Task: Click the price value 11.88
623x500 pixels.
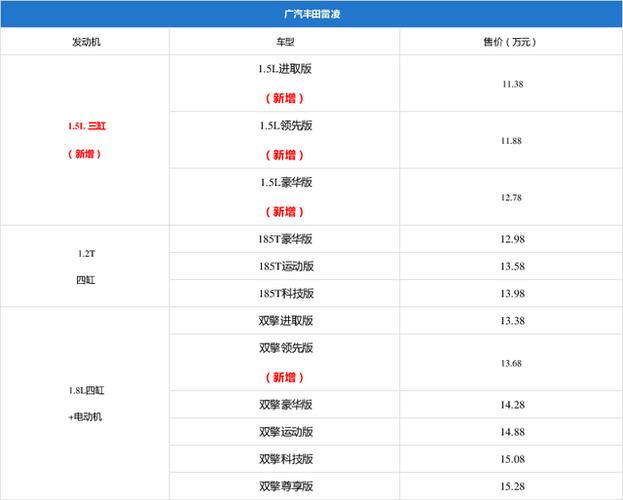Action: click(511, 141)
